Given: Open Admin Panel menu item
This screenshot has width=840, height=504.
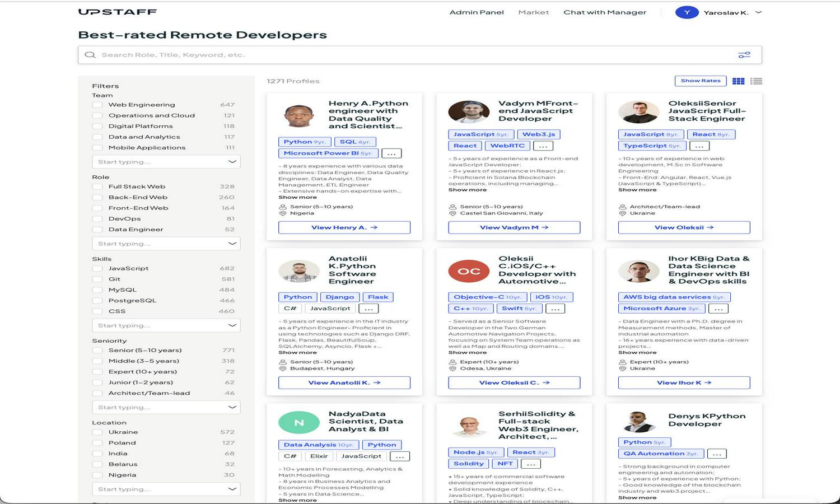Looking at the screenshot, I should [477, 12].
